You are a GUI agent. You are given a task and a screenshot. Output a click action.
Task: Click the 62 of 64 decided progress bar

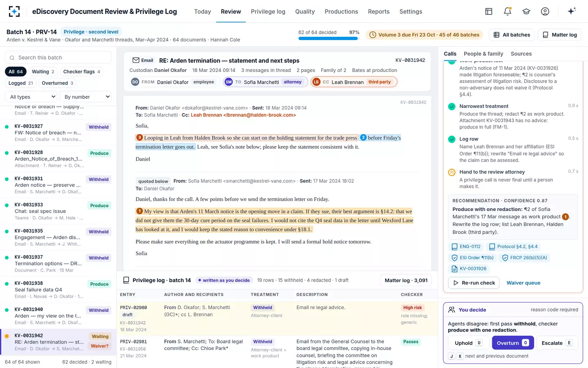coord(328,38)
